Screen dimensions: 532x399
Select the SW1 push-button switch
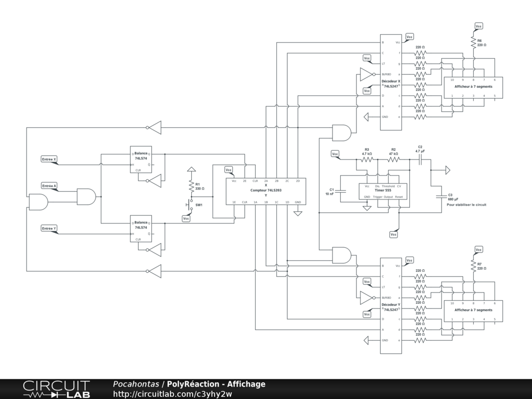tap(188, 205)
